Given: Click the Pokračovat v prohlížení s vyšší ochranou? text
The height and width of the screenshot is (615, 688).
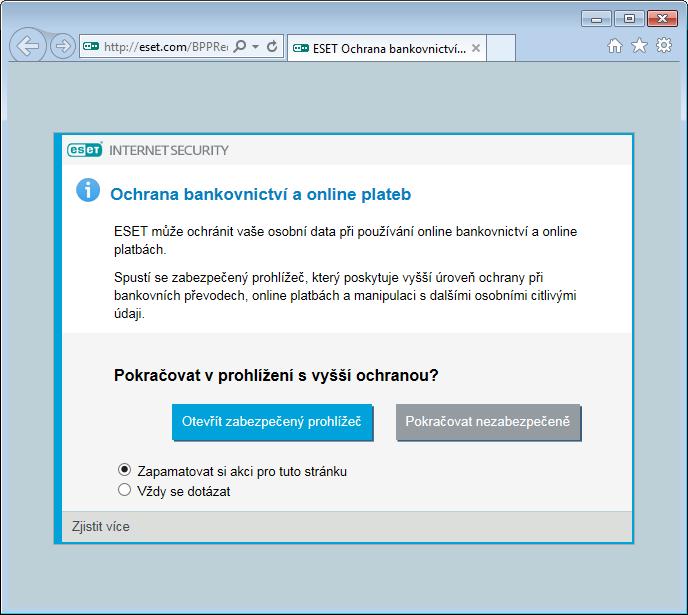Looking at the screenshot, I should [276, 375].
